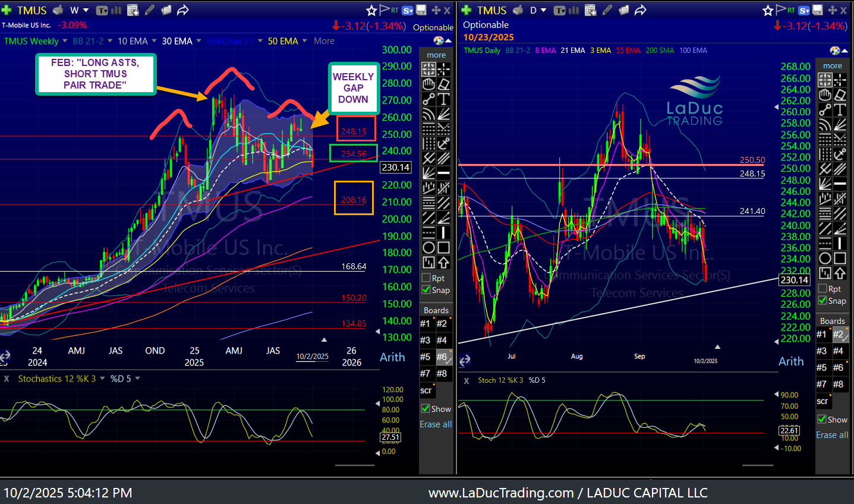Toggle the RT real-time indicator on daily chart
This screenshot has width=854, height=504.
click(x=791, y=10)
